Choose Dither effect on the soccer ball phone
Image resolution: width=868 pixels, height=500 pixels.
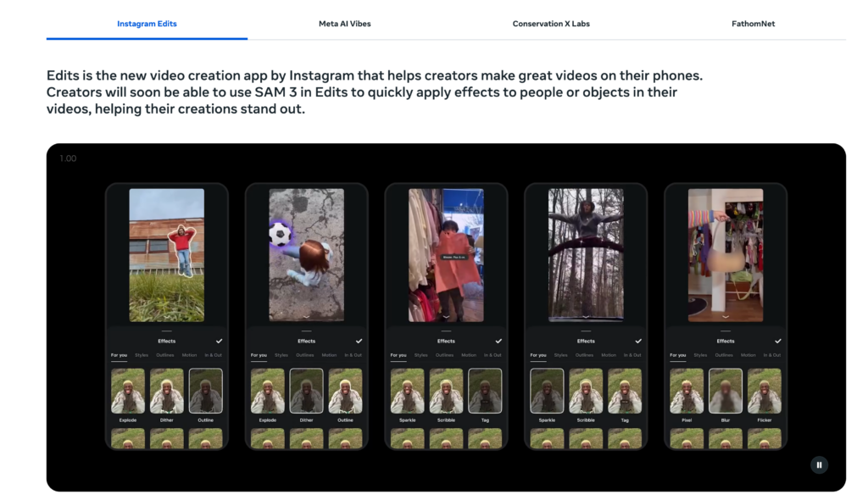(x=306, y=391)
